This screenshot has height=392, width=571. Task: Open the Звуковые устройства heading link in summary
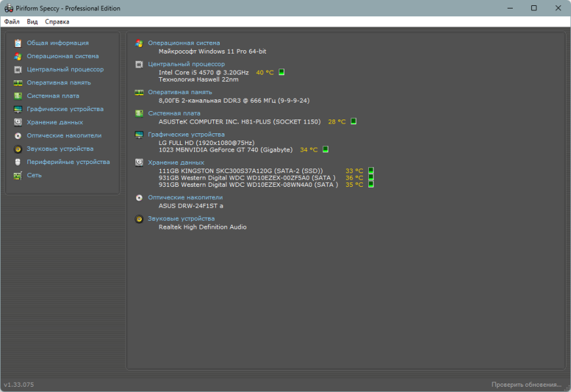181,219
